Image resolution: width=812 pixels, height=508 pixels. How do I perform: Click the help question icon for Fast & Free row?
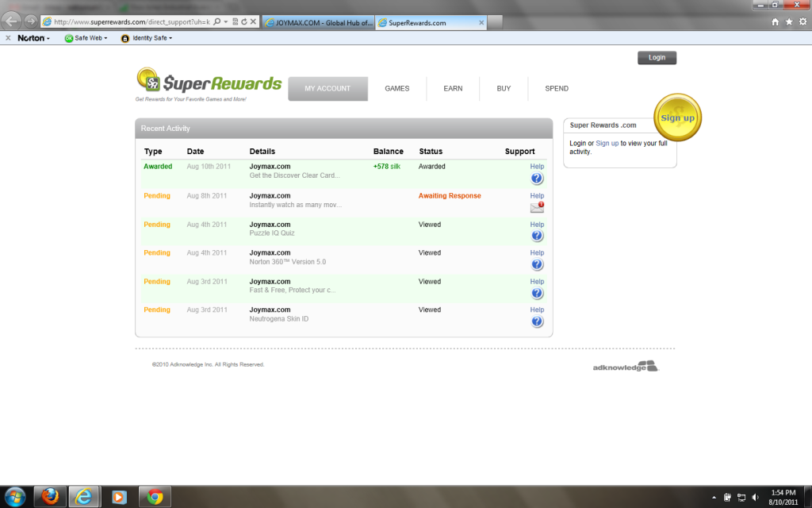tap(537, 293)
